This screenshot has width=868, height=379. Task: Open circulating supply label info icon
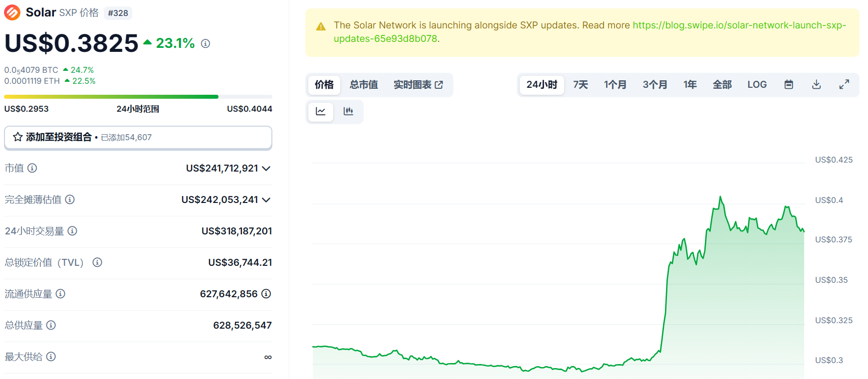pos(60,294)
